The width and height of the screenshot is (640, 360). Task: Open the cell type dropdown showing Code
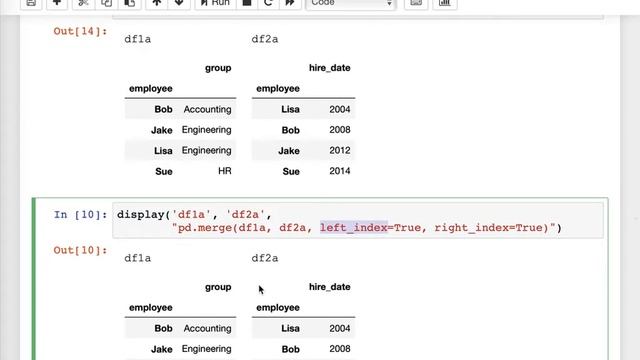click(x=351, y=3)
